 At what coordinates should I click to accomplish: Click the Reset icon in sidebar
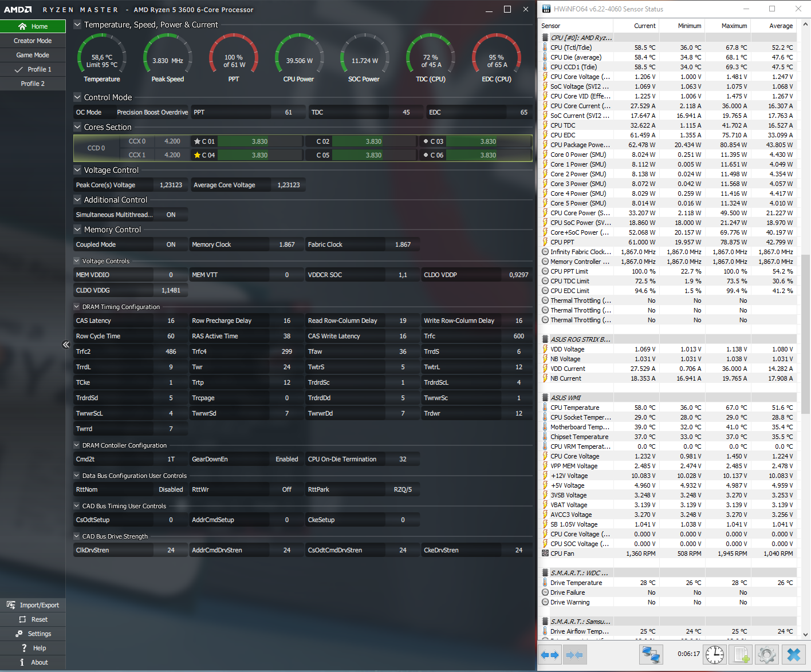(22, 619)
